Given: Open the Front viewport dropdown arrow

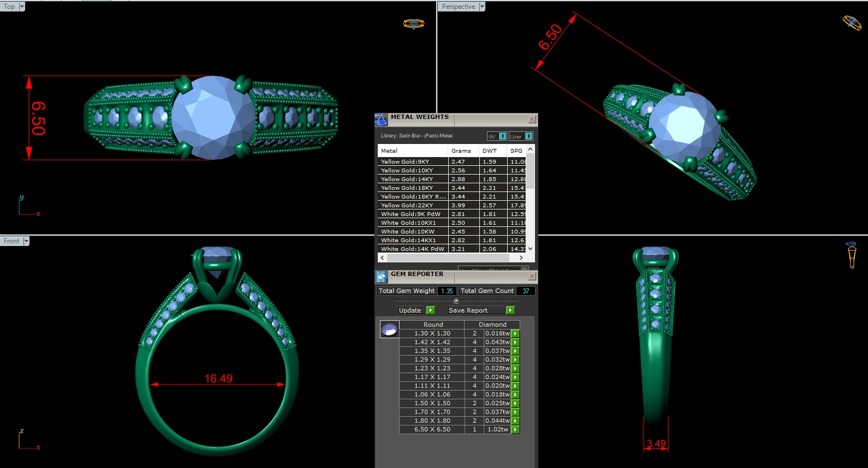Looking at the screenshot, I should pos(26,241).
